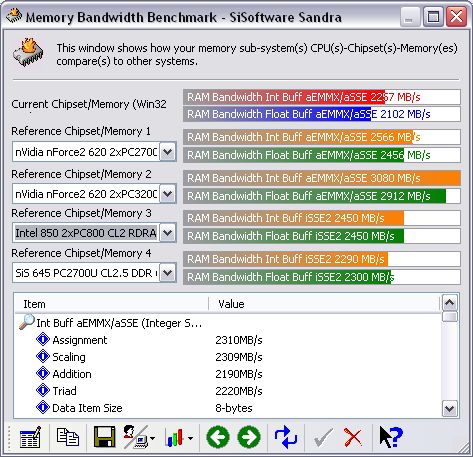Click the Item column header

click(x=112, y=304)
